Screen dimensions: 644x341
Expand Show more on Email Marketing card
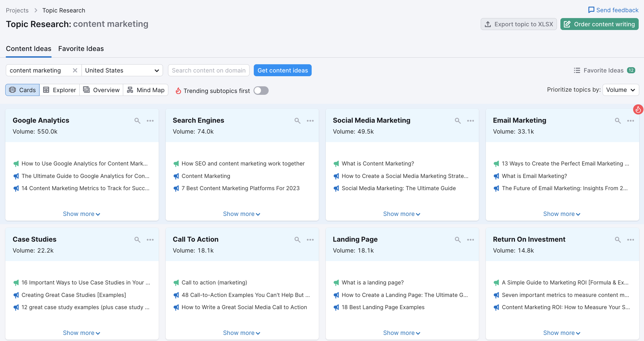click(x=561, y=214)
